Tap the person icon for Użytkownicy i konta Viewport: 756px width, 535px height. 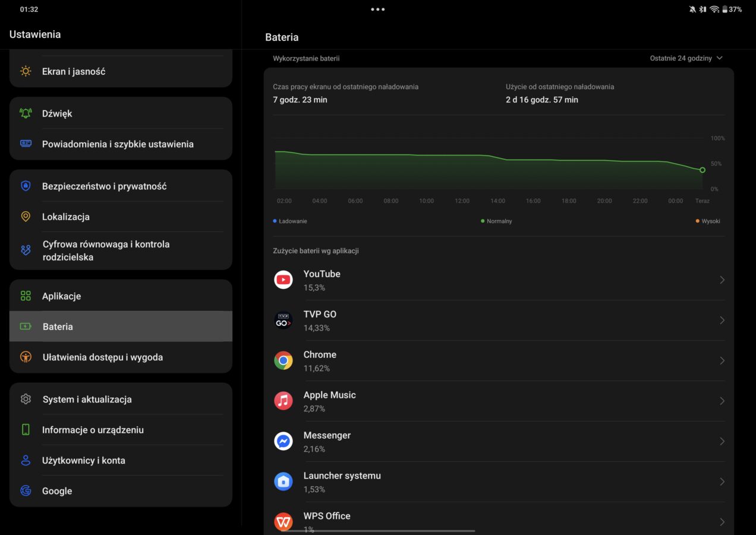(26, 460)
